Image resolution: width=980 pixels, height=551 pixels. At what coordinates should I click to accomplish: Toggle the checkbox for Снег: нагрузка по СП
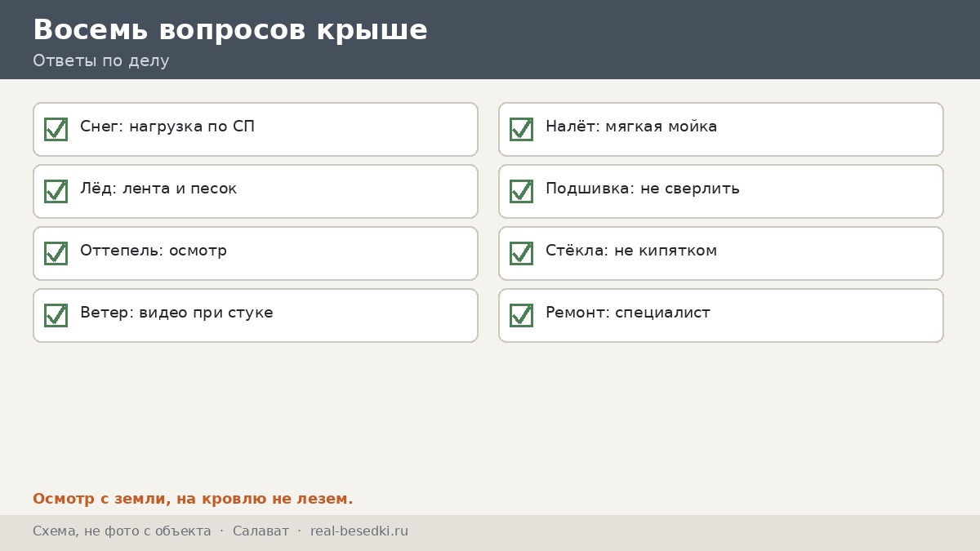(56, 129)
